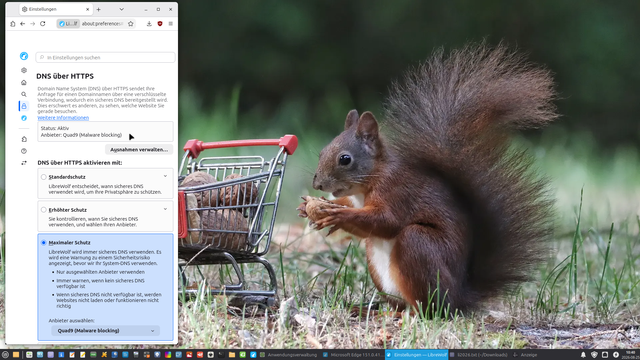Click the extensions puzzle icon left of Back arrow
This screenshot has height=360, width=640.
13,24
